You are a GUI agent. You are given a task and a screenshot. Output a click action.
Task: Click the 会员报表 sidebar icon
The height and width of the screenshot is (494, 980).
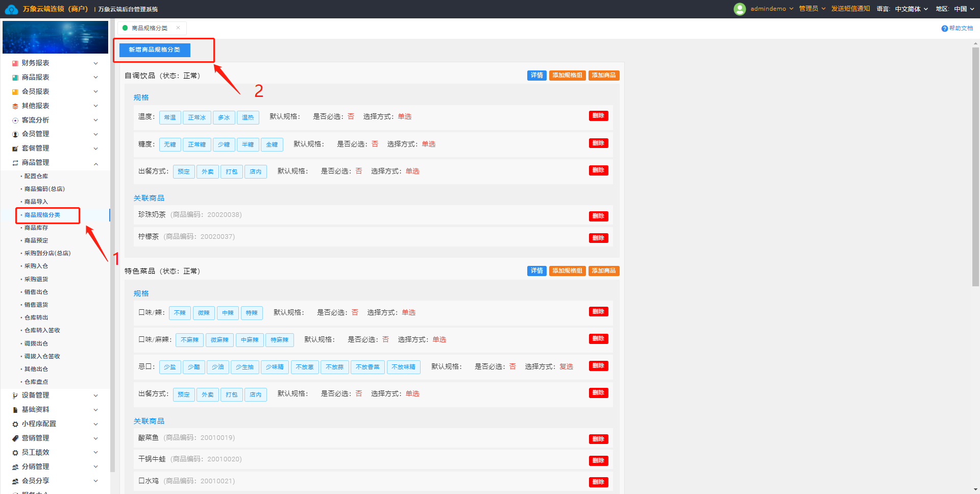[x=15, y=92]
